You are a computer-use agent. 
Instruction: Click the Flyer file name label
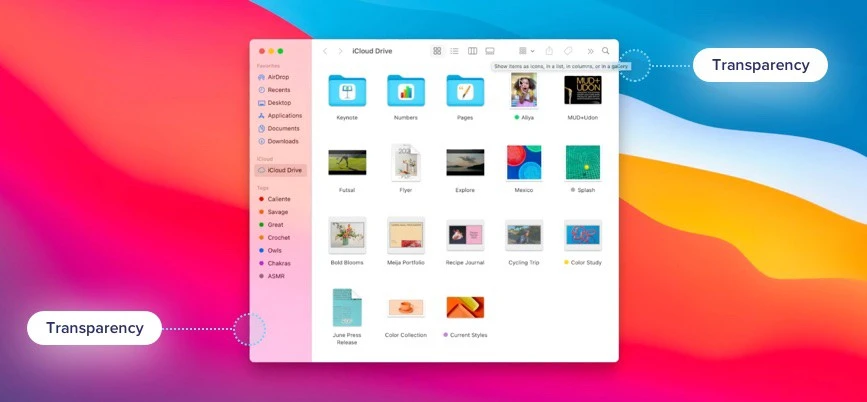[406, 190]
